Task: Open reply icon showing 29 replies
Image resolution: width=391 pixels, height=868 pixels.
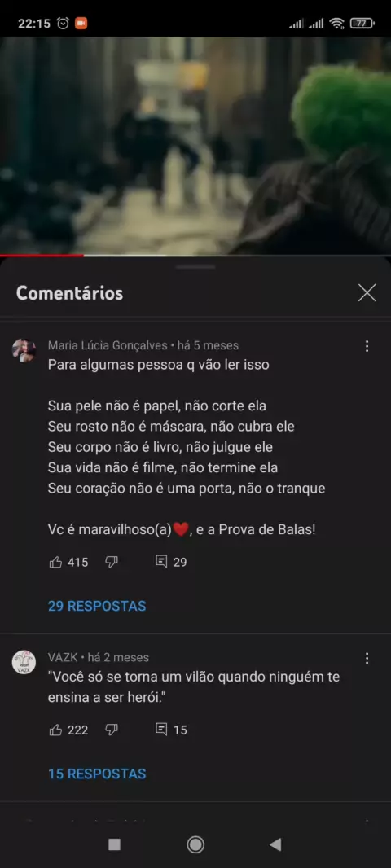Action: tap(161, 563)
